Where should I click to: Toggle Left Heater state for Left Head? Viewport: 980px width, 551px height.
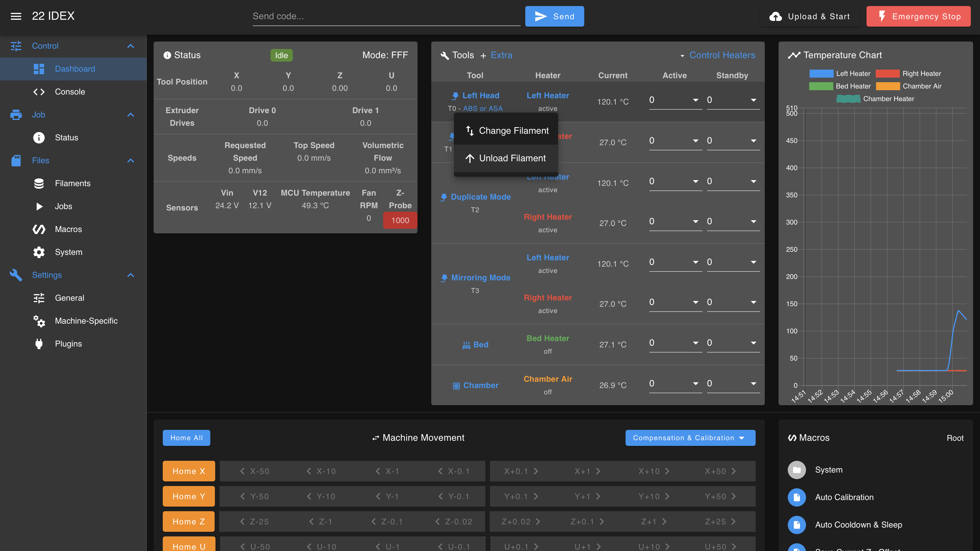(547, 95)
